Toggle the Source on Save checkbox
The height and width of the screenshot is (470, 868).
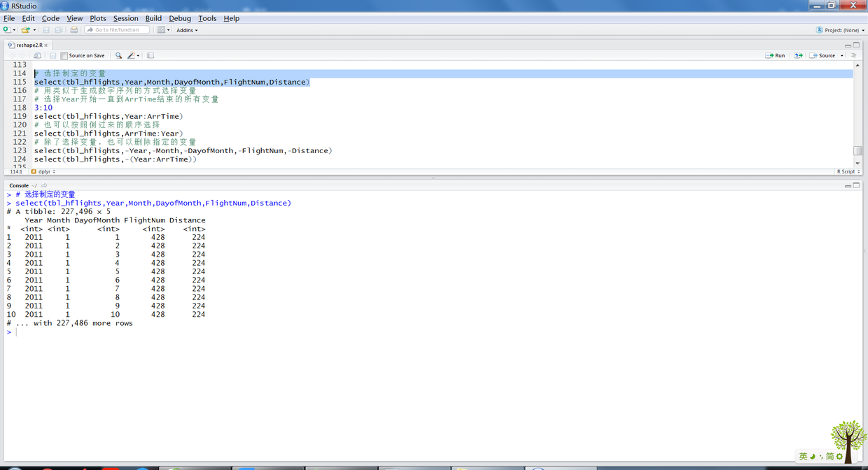(x=64, y=55)
